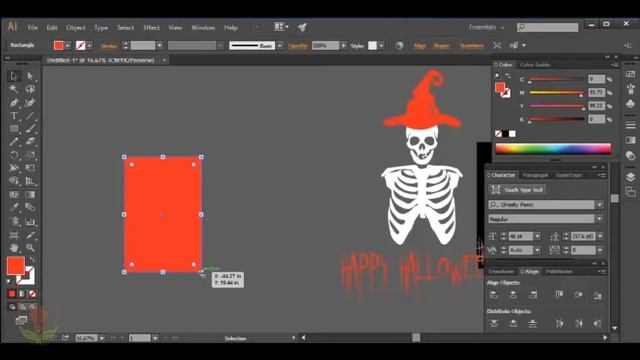Select the Line Segment tool
Viewport: 640px width, 360px height.
30,116
